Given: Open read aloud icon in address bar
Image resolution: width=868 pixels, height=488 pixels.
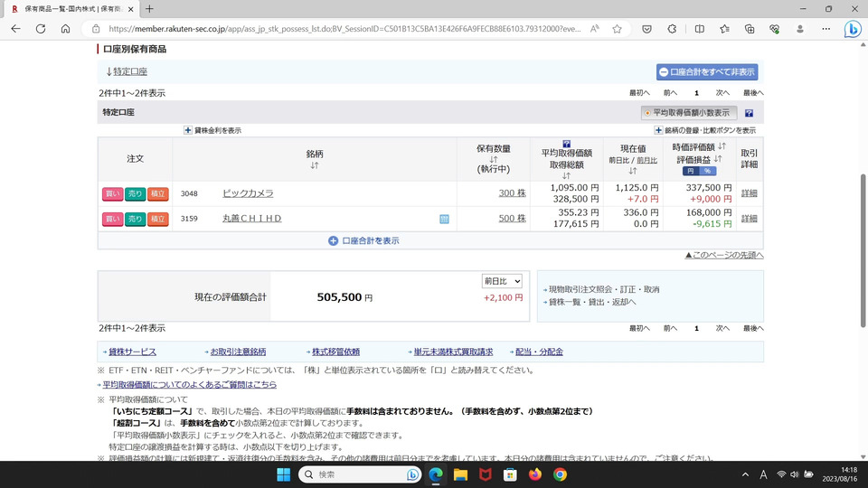Looking at the screenshot, I should click(x=595, y=29).
